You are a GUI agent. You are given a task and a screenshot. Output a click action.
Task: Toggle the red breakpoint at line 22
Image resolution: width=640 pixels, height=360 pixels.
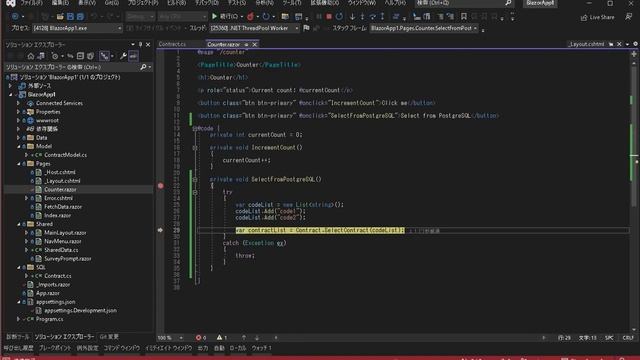click(x=161, y=186)
